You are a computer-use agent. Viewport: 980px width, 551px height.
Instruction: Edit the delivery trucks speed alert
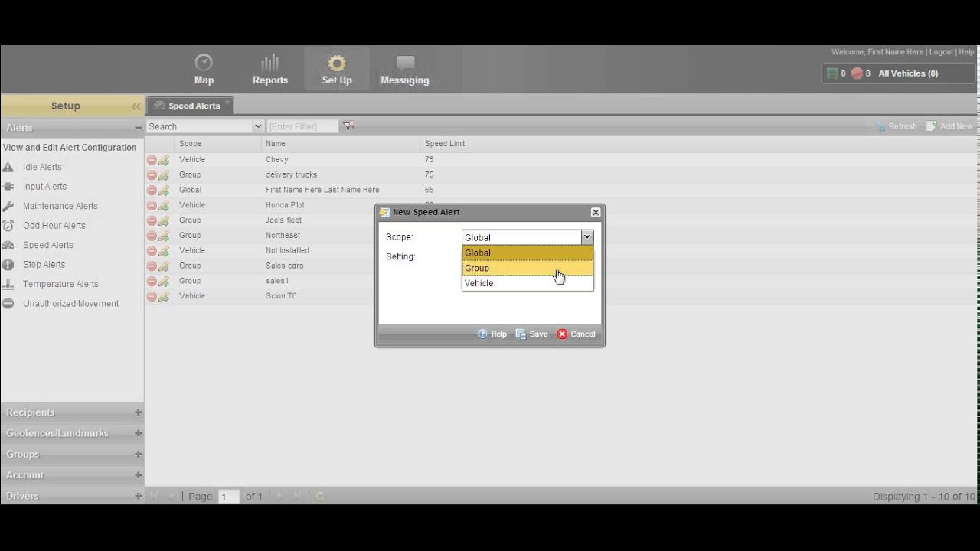[164, 175]
